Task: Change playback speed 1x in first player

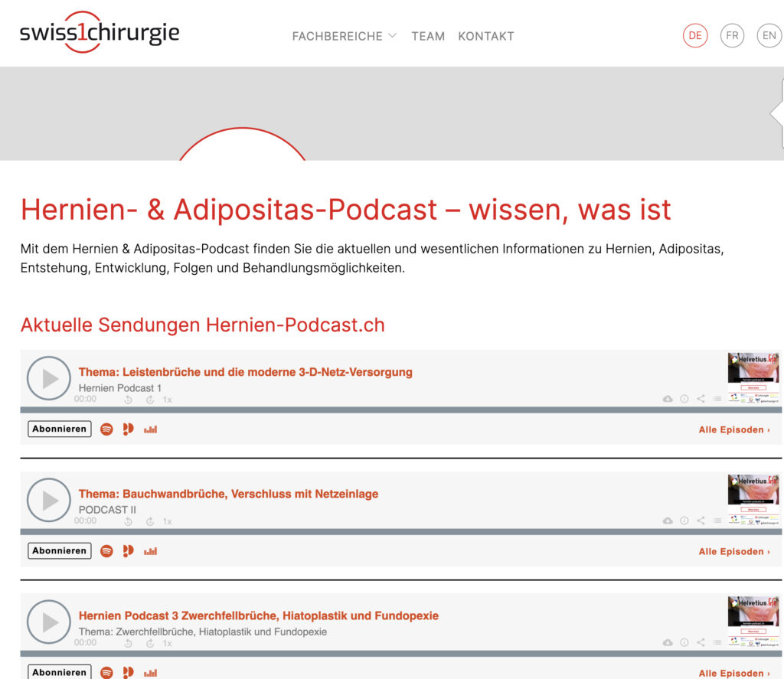Action: pyautogui.click(x=167, y=400)
